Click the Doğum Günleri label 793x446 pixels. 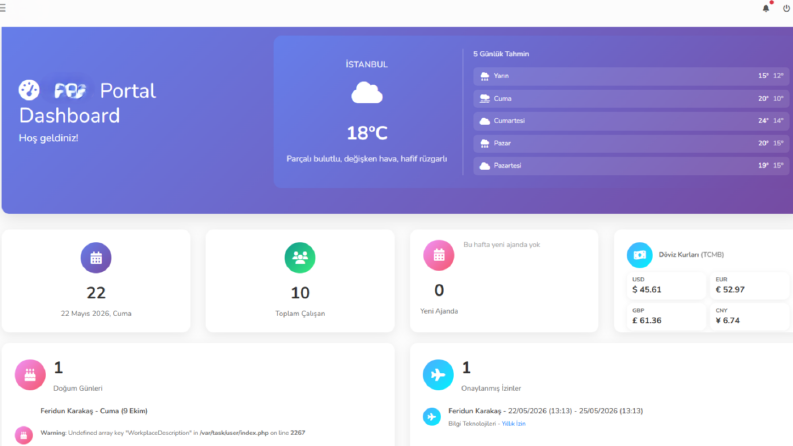[x=78, y=388]
